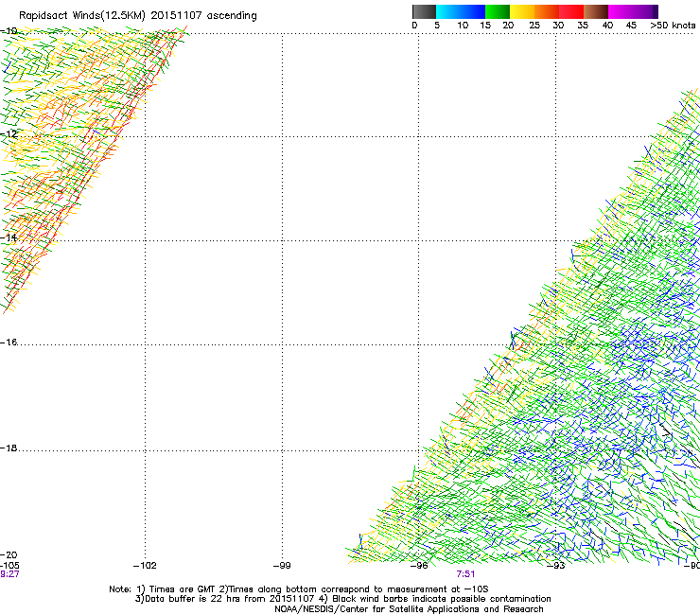The height and width of the screenshot is (615, 700).
Task: Click the '45' legend tick label
Action: coord(631,26)
